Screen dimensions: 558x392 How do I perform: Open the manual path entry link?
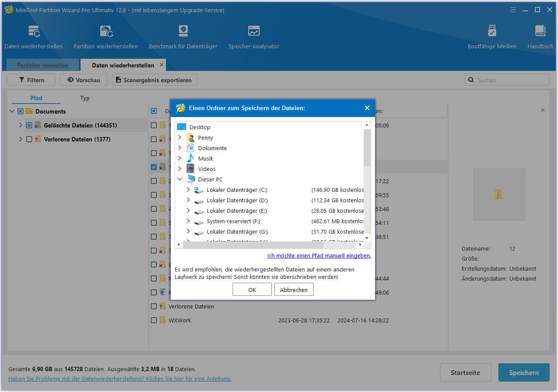coord(319,256)
